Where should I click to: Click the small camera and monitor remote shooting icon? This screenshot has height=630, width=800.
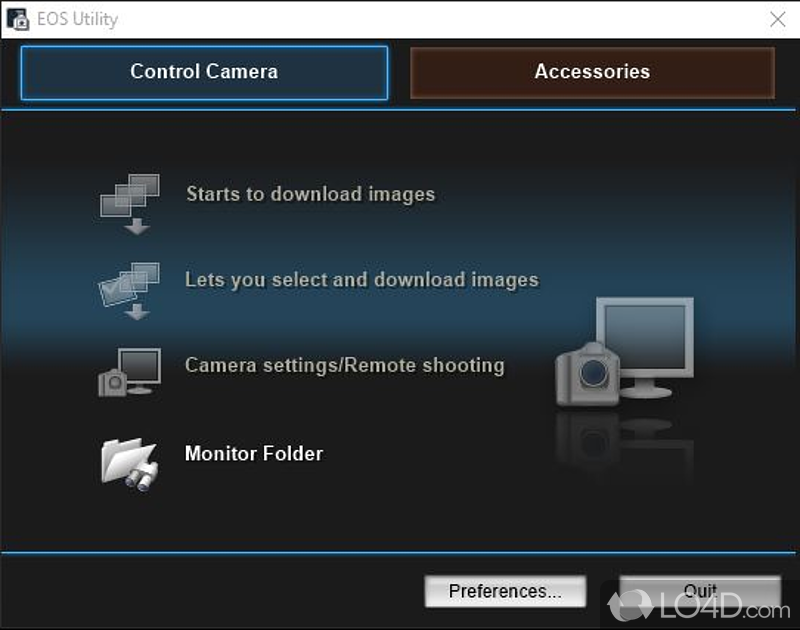point(130,372)
